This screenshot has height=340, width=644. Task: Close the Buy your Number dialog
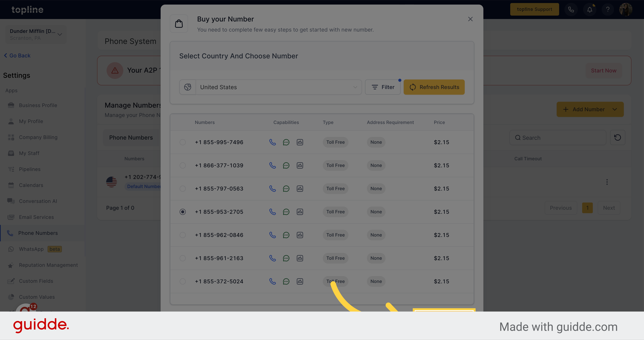coord(470,19)
